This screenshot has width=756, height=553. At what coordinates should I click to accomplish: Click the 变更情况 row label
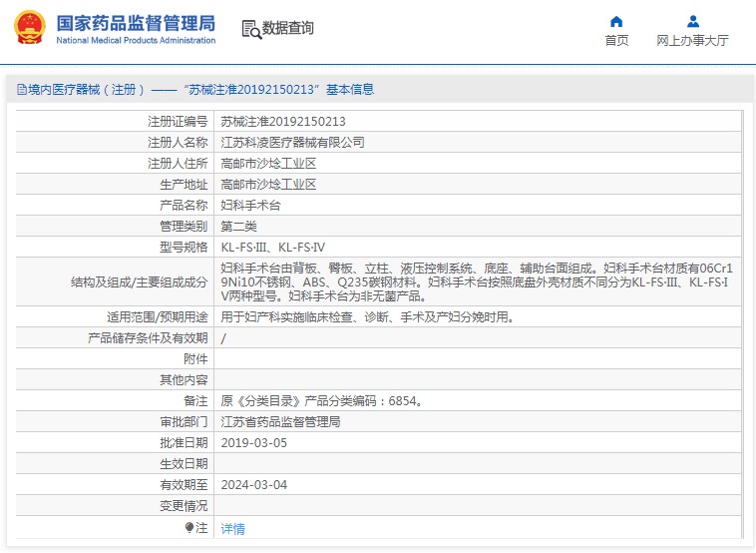[x=184, y=506]
